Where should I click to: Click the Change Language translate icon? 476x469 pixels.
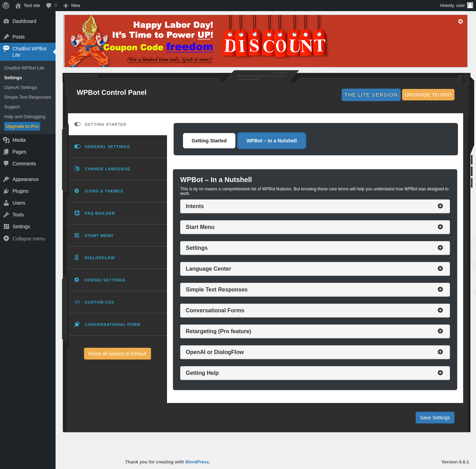[x=77, y=169]
